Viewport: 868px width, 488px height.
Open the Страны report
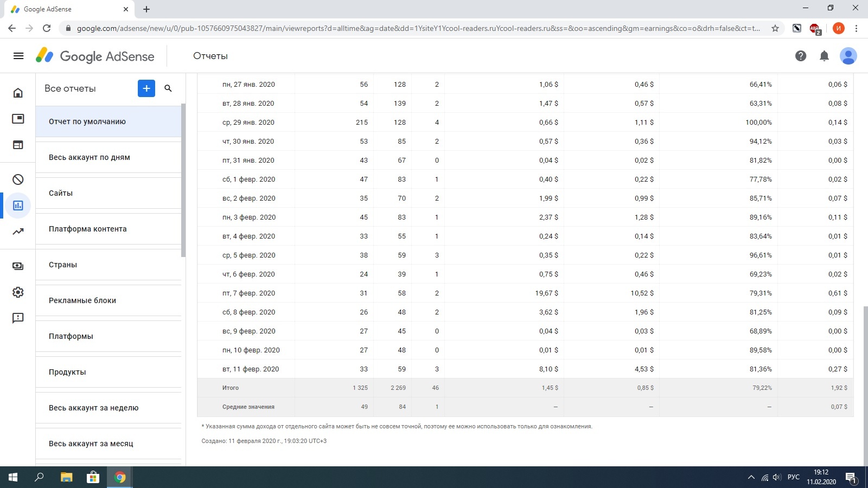(x=108, y=265)
